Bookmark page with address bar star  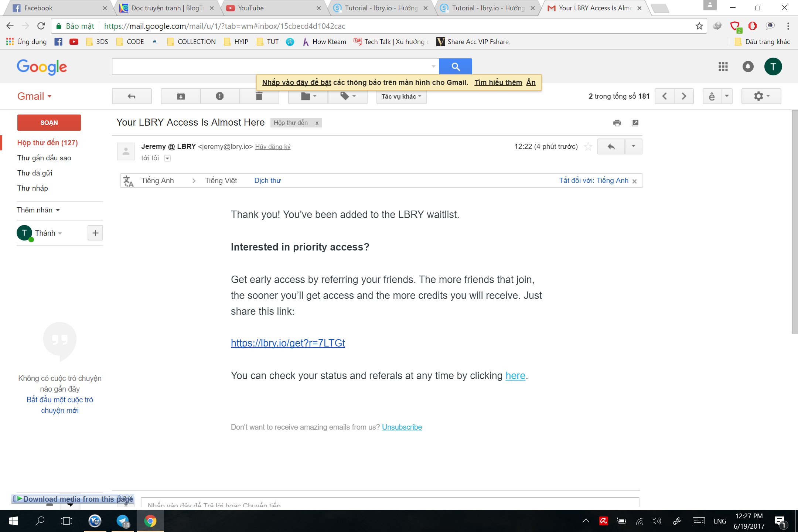pos(699,26)
